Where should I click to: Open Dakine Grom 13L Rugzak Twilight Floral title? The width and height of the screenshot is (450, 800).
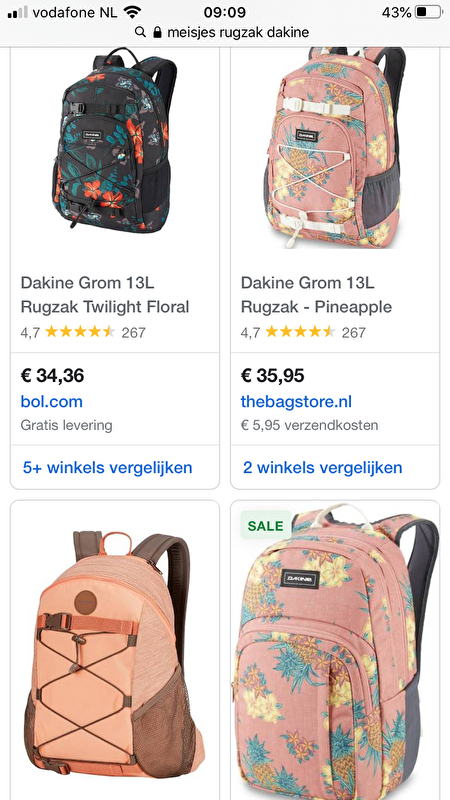(105, 294)
